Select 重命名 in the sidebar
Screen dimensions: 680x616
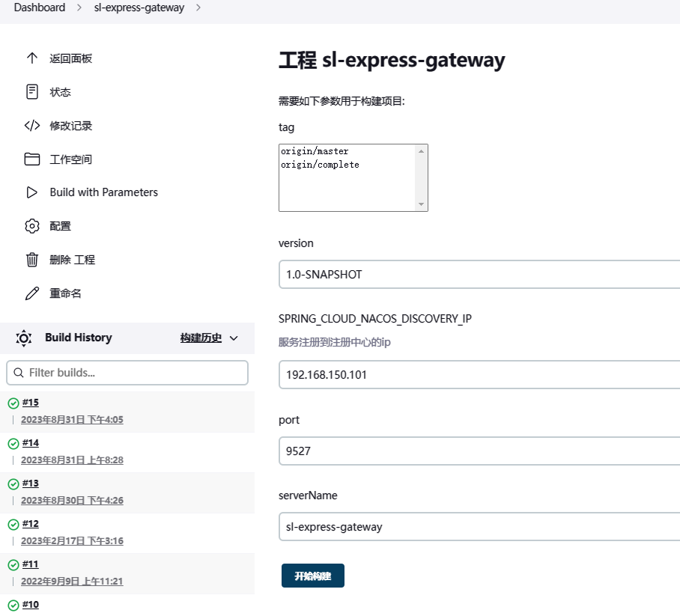[x=65, y=293]
